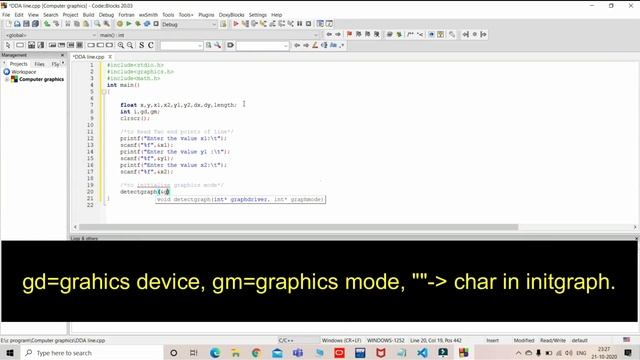Select the Workspace tree item
Image resolution: width=640 pixels, height=360 pixels.
coord(24,72)
